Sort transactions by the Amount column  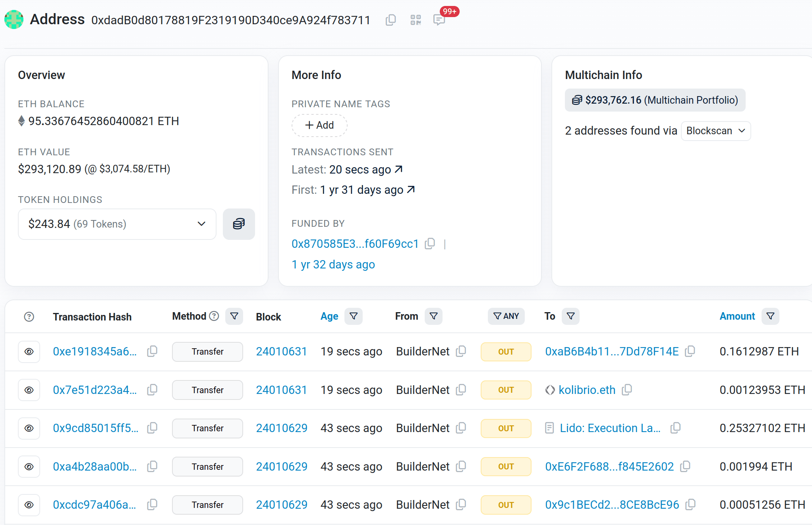[737, 316]
